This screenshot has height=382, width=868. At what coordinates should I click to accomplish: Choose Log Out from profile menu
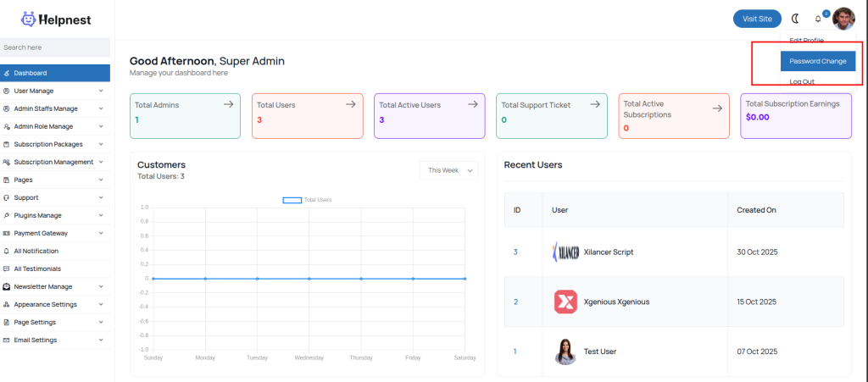pyautogui.click(x=802, y=81)
